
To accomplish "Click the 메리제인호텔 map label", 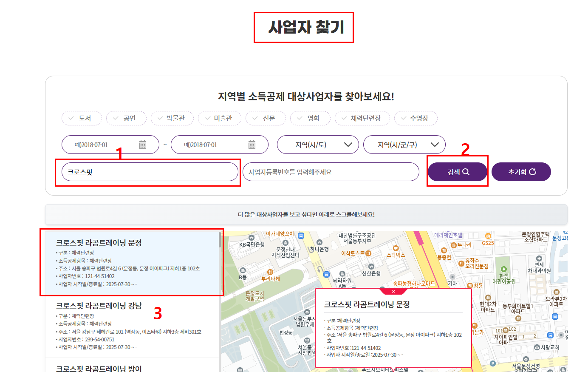I will pyautogui.click(x=448, y=235).
